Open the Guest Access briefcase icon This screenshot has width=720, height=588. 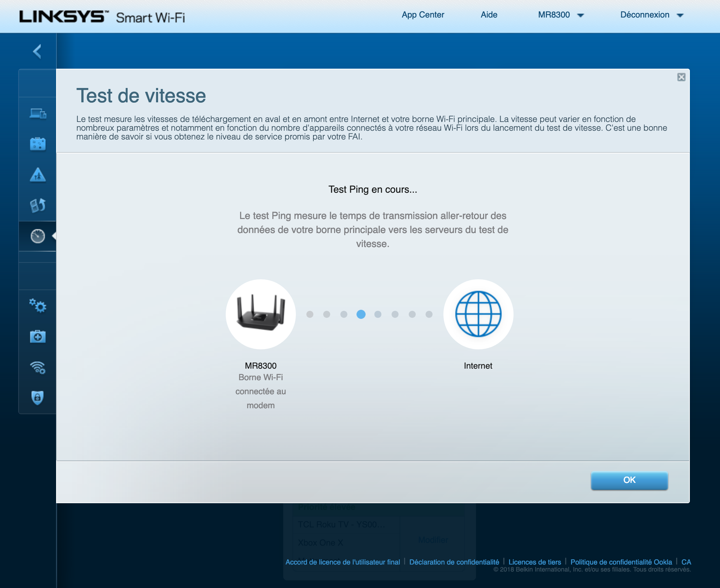coord(38,144)
